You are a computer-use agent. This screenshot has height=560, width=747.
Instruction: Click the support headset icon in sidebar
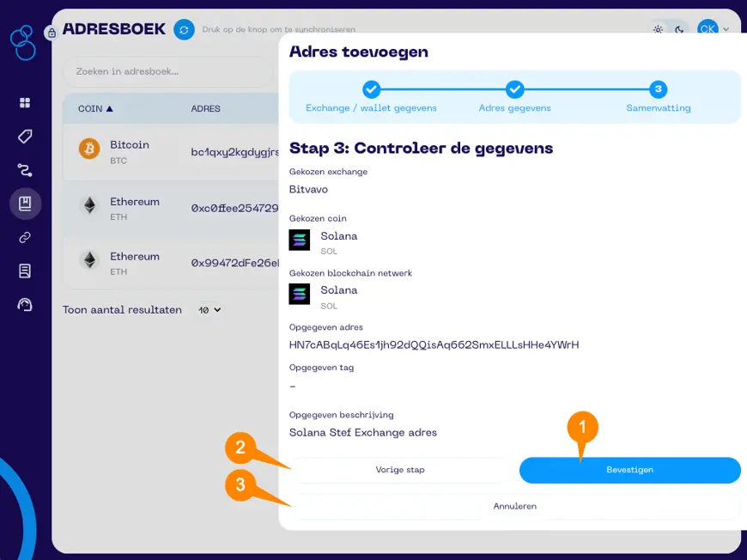click(26, 303)
